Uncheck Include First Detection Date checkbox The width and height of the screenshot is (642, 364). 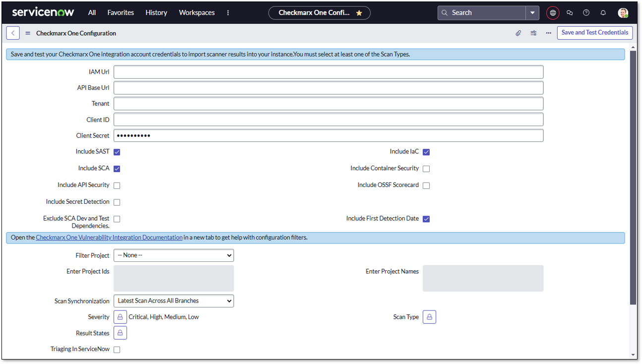[x=426, y=219]
